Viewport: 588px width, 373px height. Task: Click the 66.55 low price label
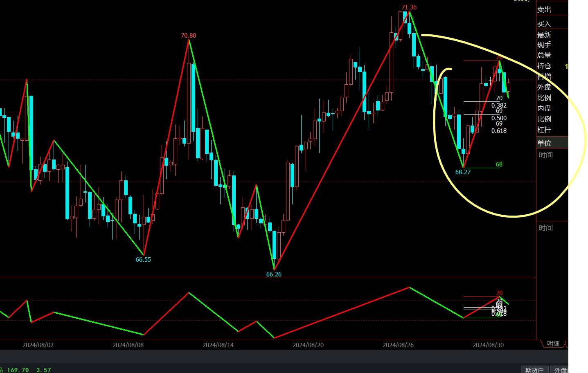(x=143, y=260)
